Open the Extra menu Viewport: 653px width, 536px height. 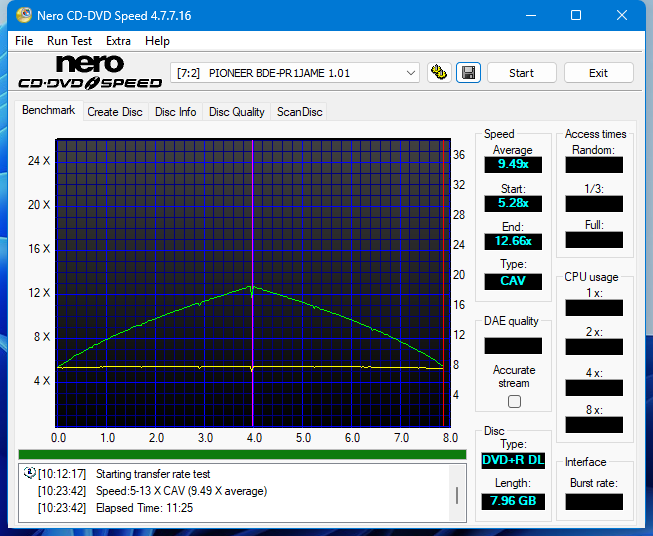pyautogui.click(x=118, y=41)
